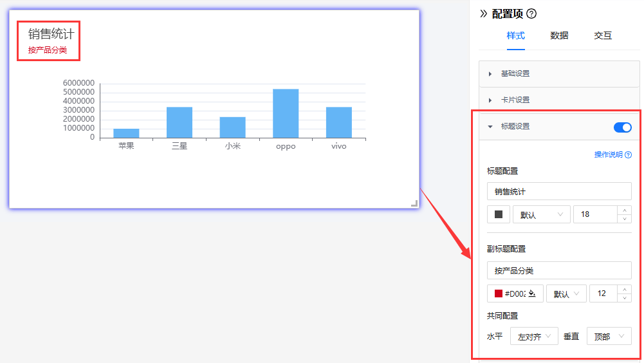Screen dimensions: 644x363
Task: Switch to the 数据 tab
Action: [559, 36]
